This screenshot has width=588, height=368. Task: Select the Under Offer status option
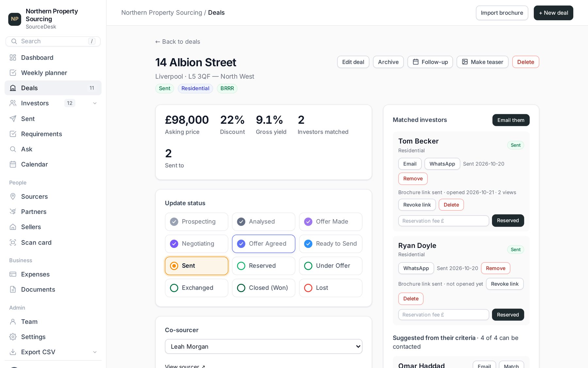click(x=331, y=266)
